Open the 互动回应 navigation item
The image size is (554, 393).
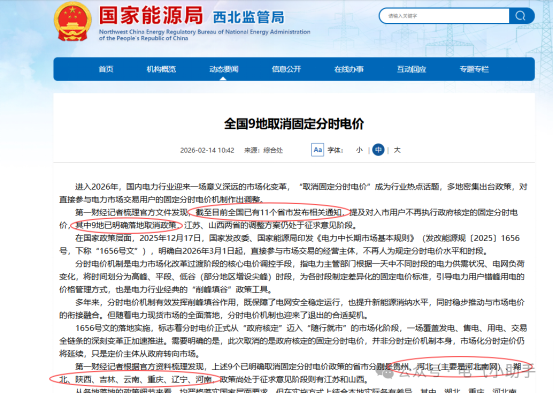[411, 69]
